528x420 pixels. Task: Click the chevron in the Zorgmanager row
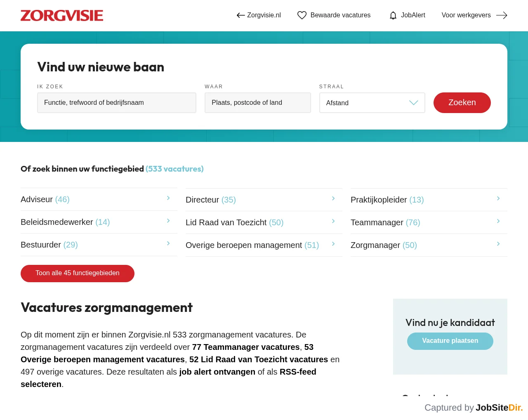pos(498,244)
